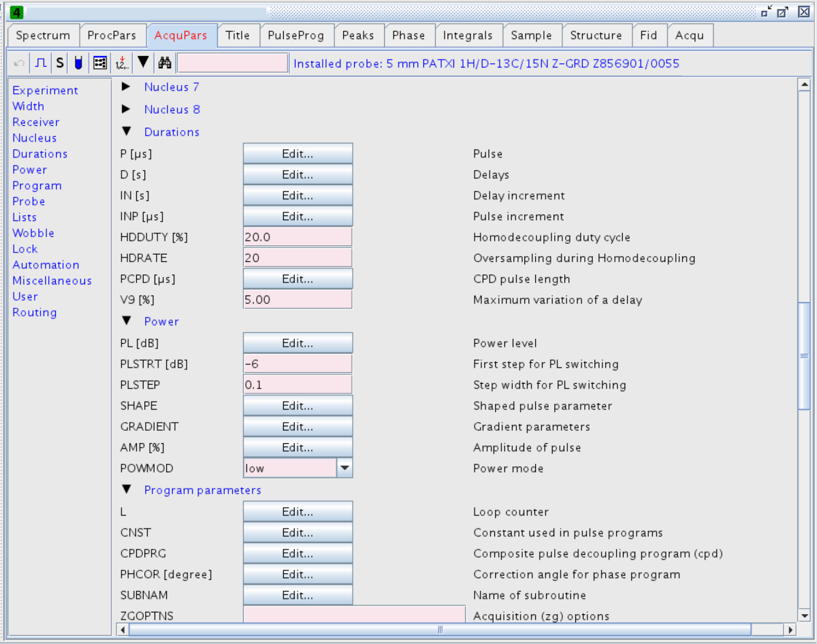Image resolution: width=817 pixels, height=644 pixels.
Task: Open the Title tab
Action: click(238, 35)
